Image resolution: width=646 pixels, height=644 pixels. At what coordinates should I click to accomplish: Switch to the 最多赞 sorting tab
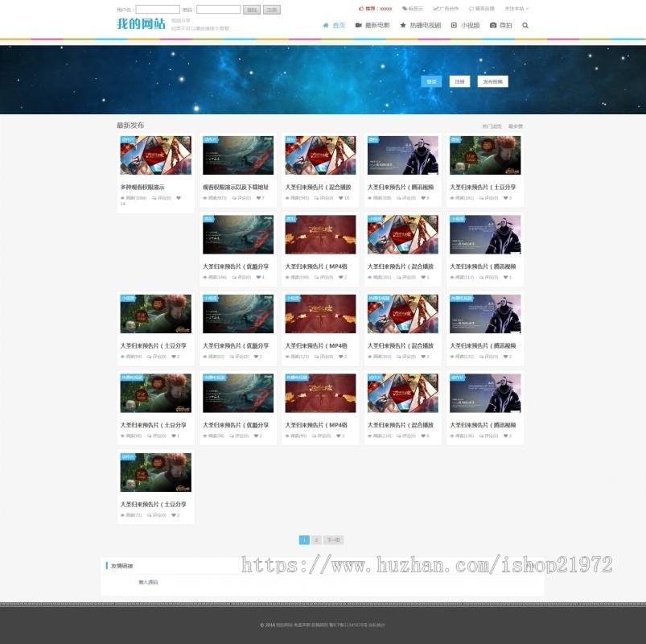point(516,126)
